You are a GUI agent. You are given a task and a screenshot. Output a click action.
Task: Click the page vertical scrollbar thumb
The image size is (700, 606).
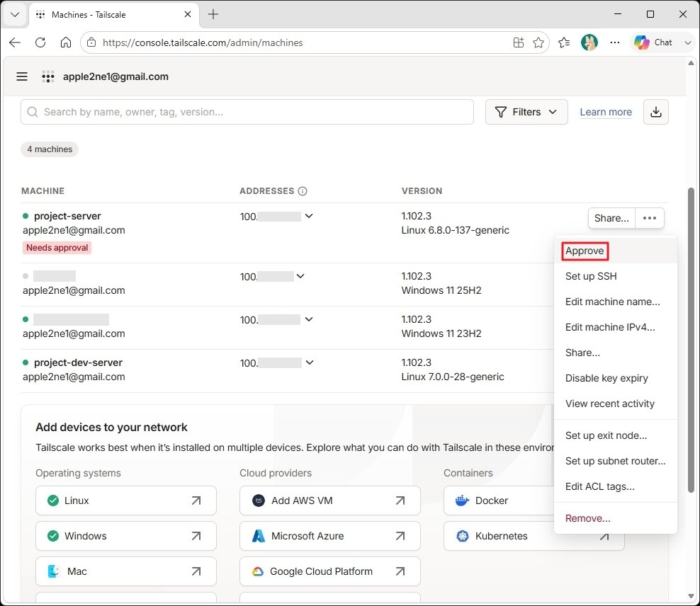point(691,340)
